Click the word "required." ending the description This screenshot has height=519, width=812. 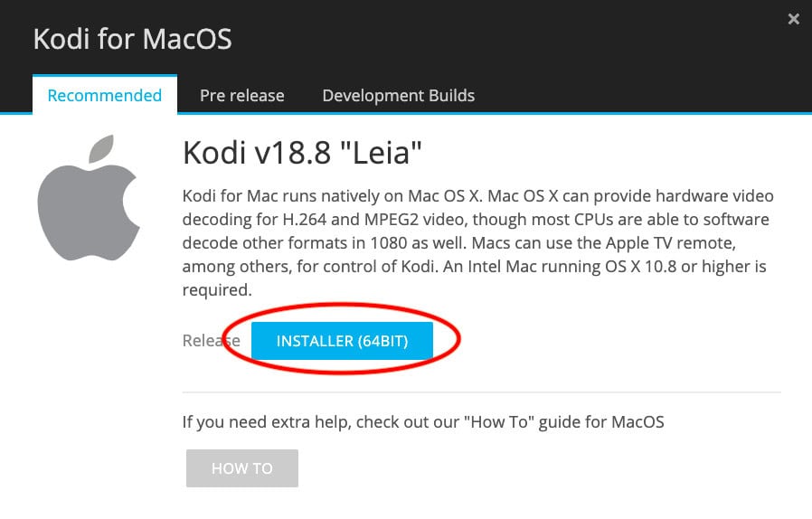click(x=217, y=290)
